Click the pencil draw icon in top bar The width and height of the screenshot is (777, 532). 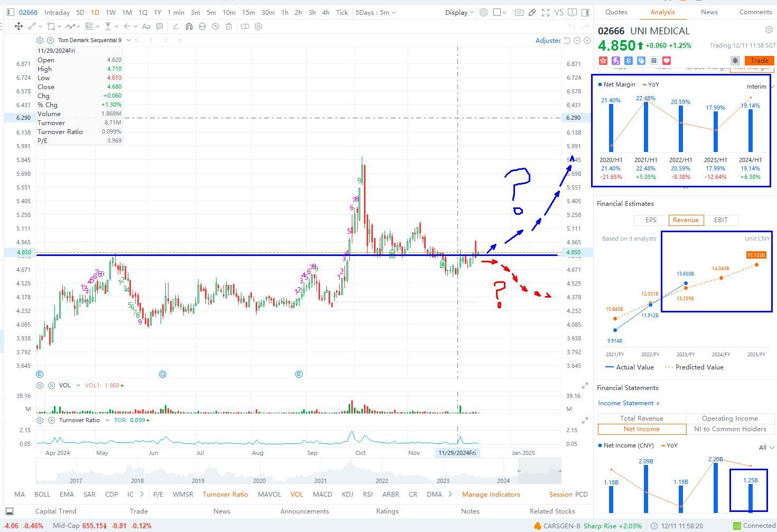click(532, 12)
